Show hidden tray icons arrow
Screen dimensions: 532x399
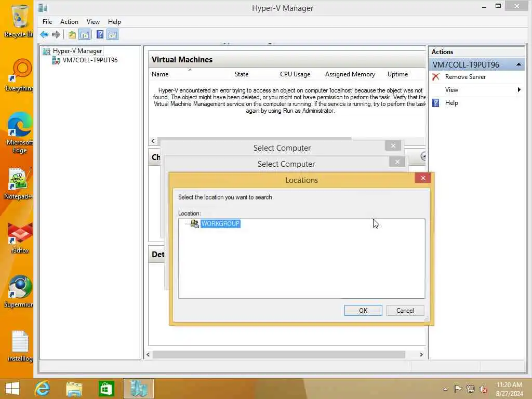pos(445,389)
